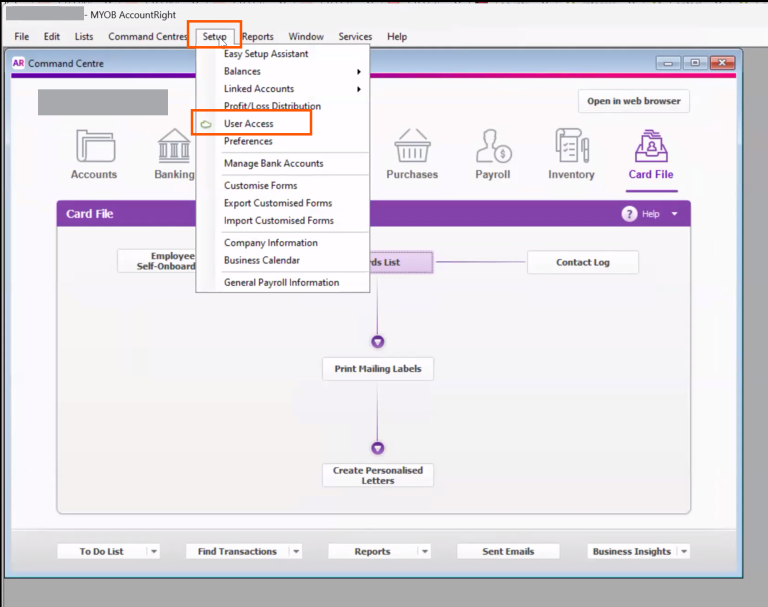Select General Payroll Information
Screen dimensions: 768x607
(x=283, y=283)
